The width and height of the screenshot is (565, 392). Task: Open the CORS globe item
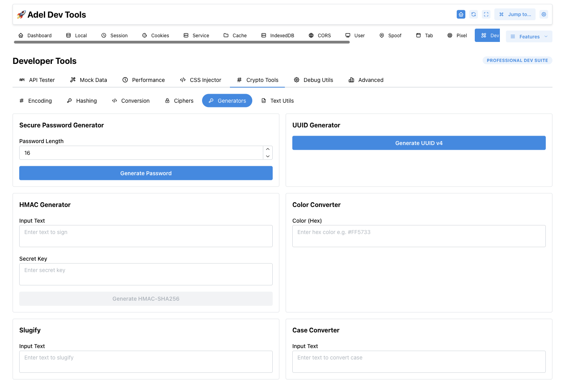(x=320, y=35)
